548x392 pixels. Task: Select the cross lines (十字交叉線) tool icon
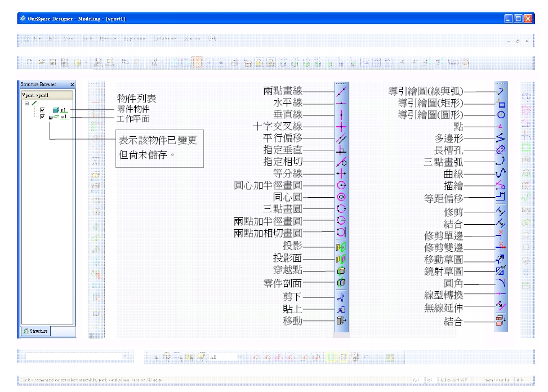[341, 127]
